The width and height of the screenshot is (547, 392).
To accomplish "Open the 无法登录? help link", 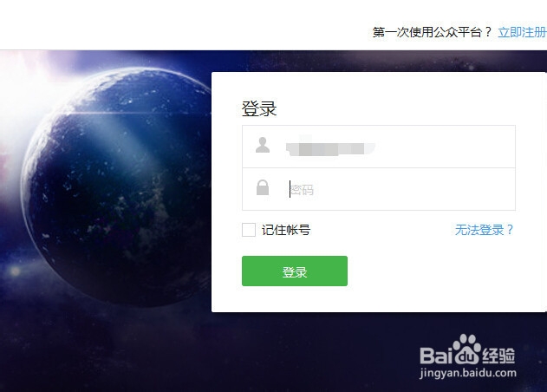I will pos(485,230).
